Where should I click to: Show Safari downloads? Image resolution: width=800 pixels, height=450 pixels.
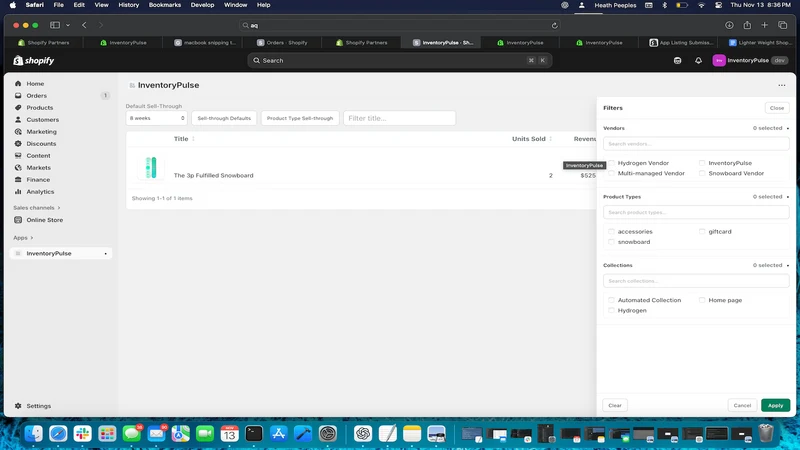coord(729,25)
